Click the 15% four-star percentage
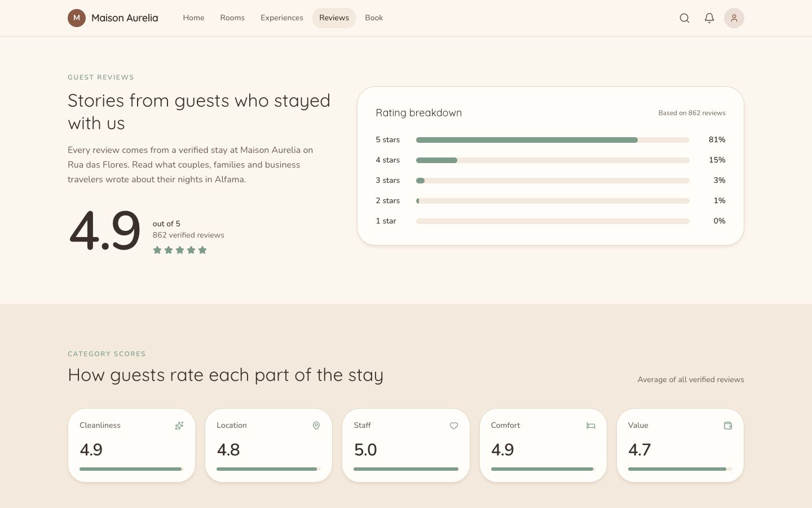 pos(717,160)
